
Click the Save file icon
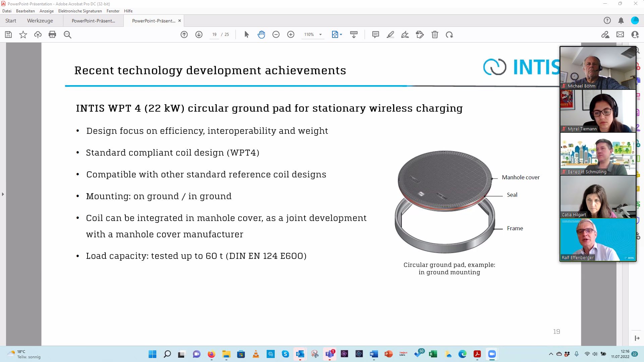point(8,35)
